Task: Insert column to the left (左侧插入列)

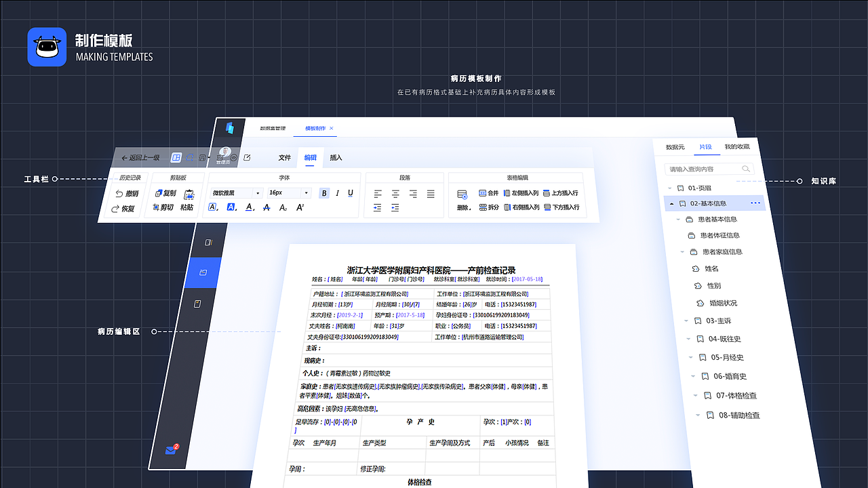Action: (x=521, y=193)
